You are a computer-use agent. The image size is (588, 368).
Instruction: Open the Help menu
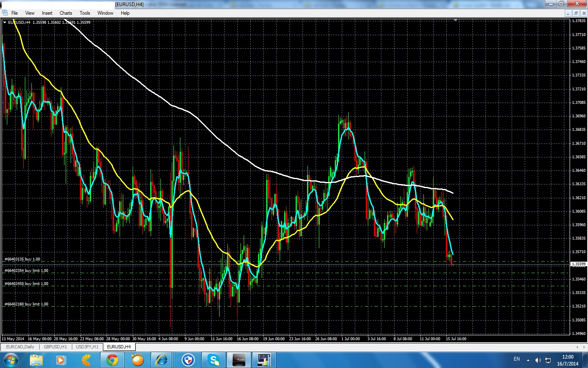[x=125, y=13]
